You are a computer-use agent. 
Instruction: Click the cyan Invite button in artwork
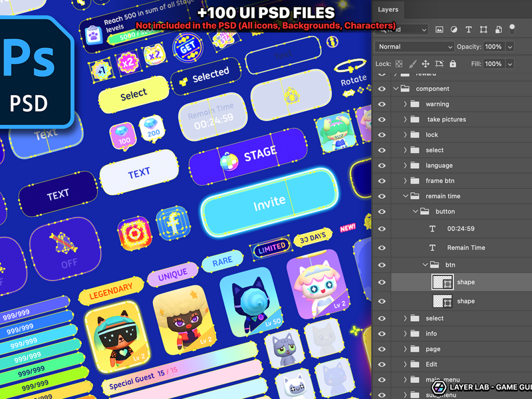point(270,203)
